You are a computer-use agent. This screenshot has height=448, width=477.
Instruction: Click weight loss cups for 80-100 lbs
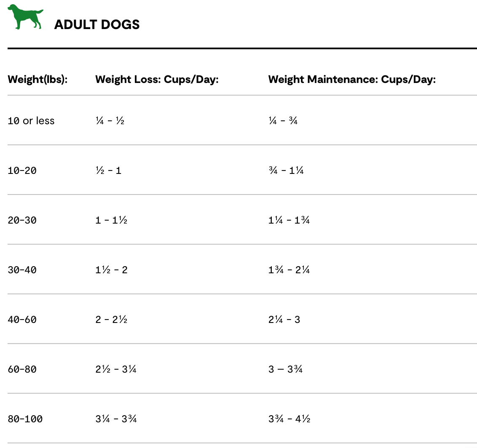click(116, 419)
